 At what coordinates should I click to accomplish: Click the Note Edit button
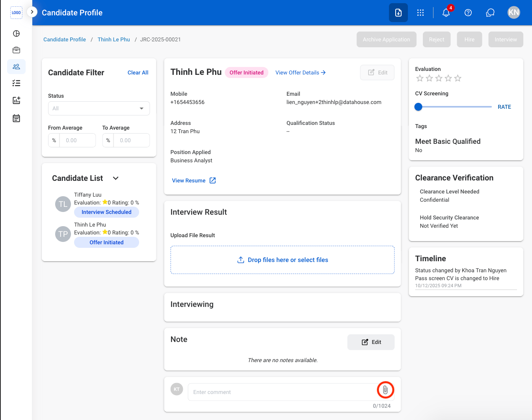click(371, 342)
